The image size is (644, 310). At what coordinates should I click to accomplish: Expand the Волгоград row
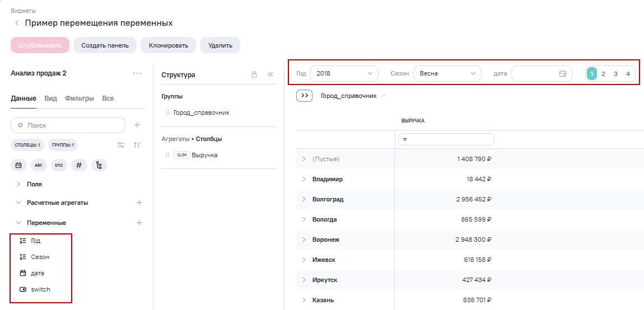tap(304, 199)
